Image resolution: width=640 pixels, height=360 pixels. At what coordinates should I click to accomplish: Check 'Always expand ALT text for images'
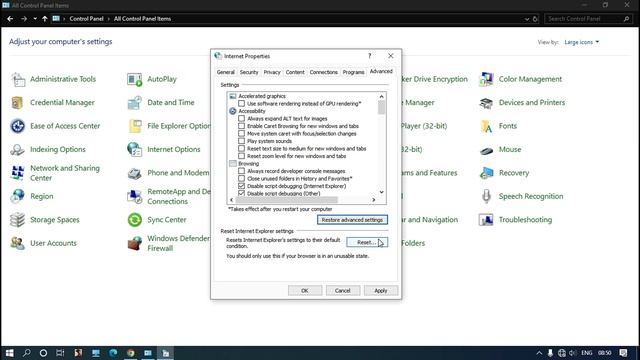tap(242, 119)
